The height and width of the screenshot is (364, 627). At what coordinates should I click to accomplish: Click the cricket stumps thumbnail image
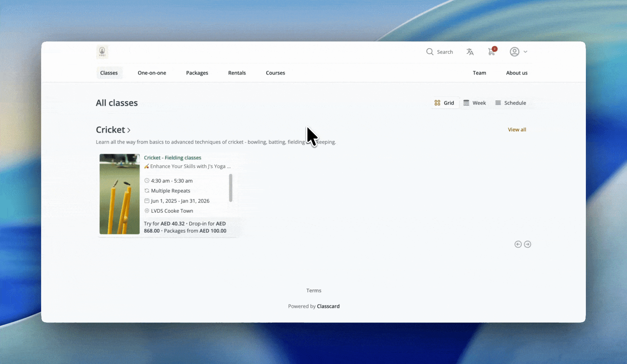[119, 194]
